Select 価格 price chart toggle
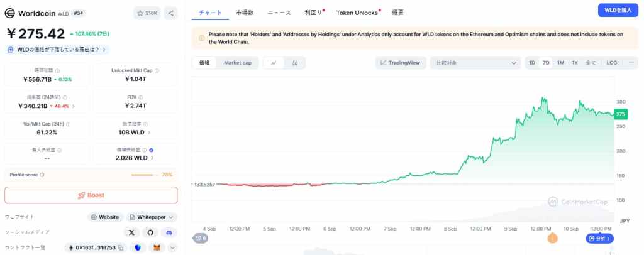Image resolution: width=644 pixels, height=255 pixels. click(x=204, y=63)
